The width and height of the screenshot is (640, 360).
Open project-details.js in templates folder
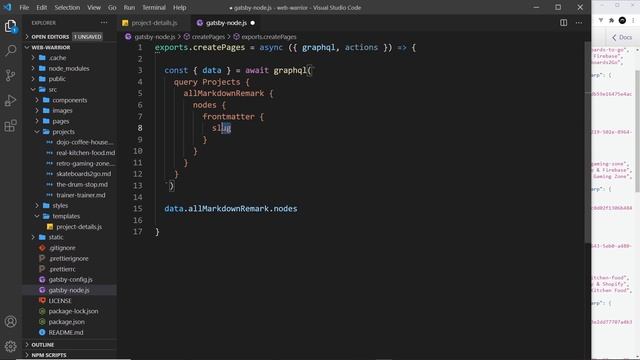click(x=69, y=227)
